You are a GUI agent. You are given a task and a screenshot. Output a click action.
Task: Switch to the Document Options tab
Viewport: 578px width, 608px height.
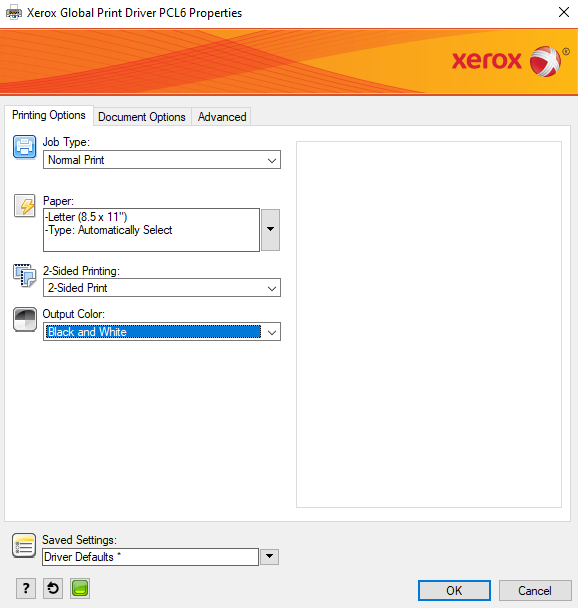(x=142, y=117)
